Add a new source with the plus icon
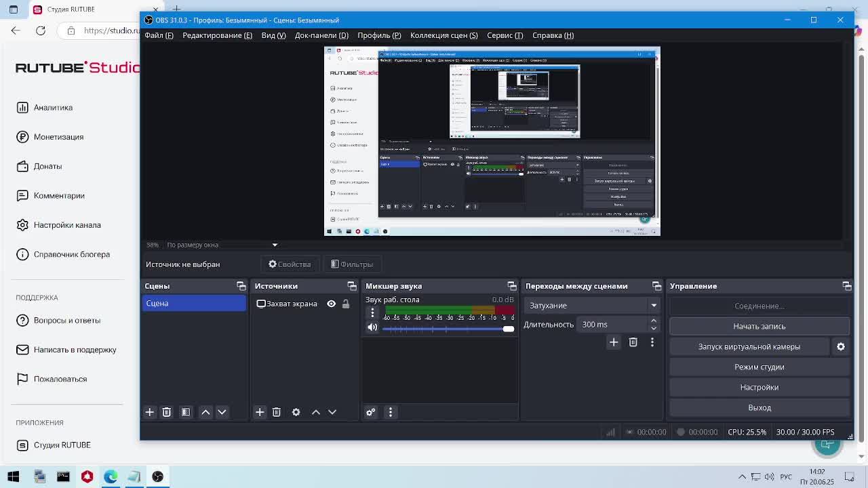Viewport: 868px width, 488px height. [260, 412]
